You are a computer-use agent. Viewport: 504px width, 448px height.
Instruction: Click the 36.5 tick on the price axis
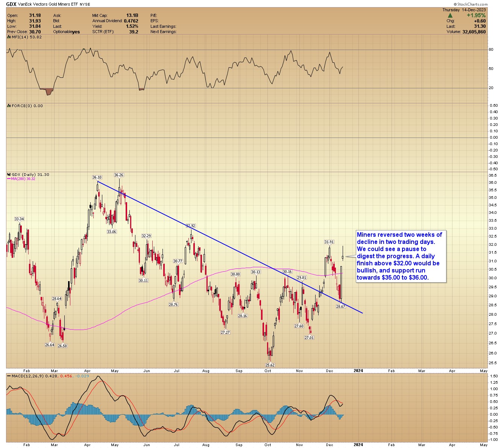(492, 176)
